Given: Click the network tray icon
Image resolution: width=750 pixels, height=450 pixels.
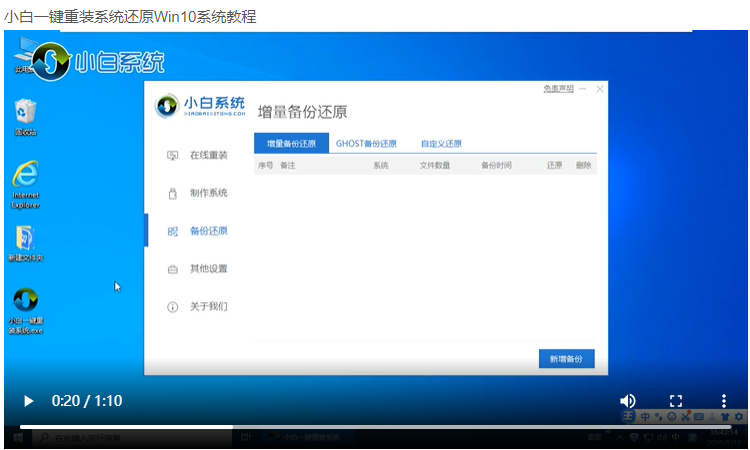Looking at the screenshot, I should (x=648, y=437).
